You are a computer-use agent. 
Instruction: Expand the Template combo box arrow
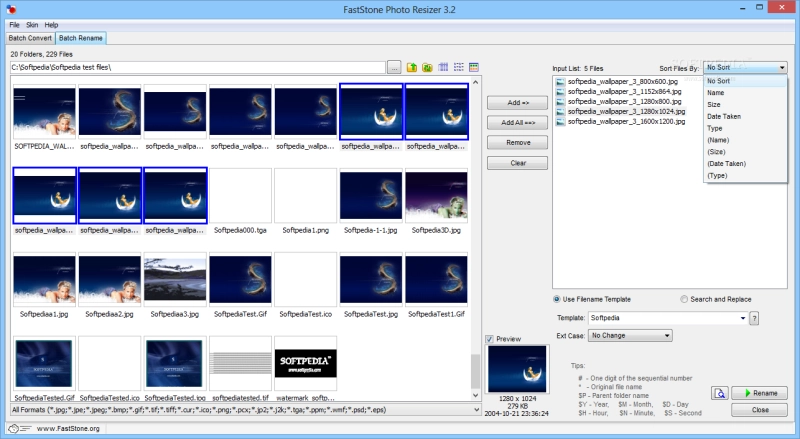(743, 318)
